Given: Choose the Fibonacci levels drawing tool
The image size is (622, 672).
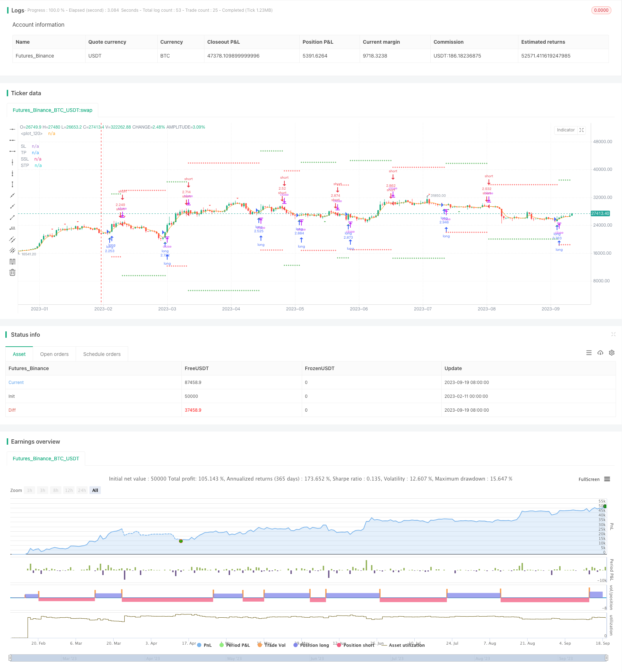Looking at the screenshot, I should (12, 261).
